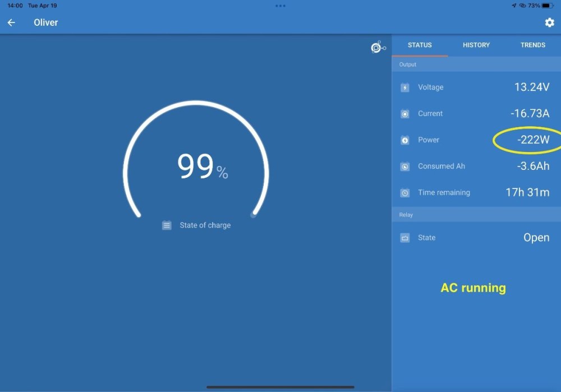Select the STATUS tab
Viewport: 561px width, 392px height.
(x=420, y=45)
